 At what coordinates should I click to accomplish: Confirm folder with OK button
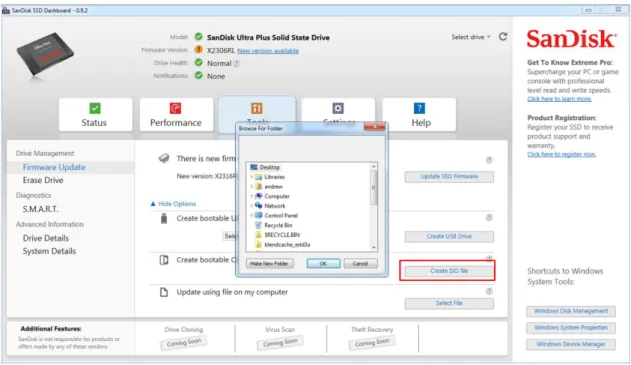(x=323, y=264)
